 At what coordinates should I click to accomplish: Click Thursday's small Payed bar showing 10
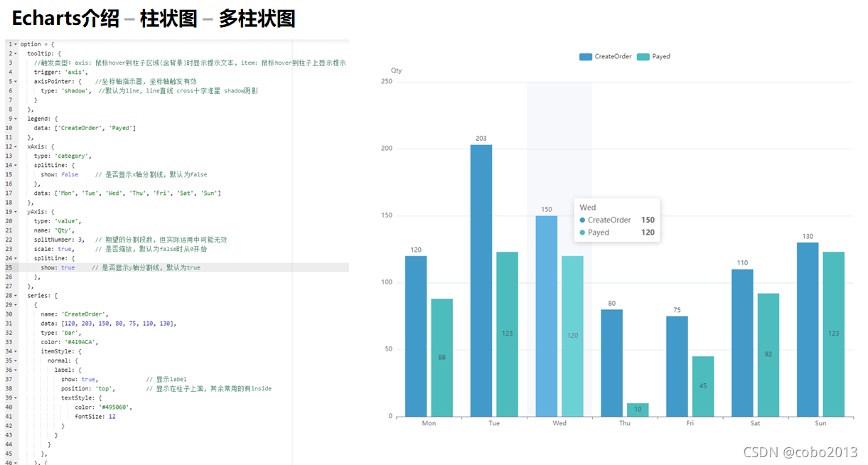638,410
